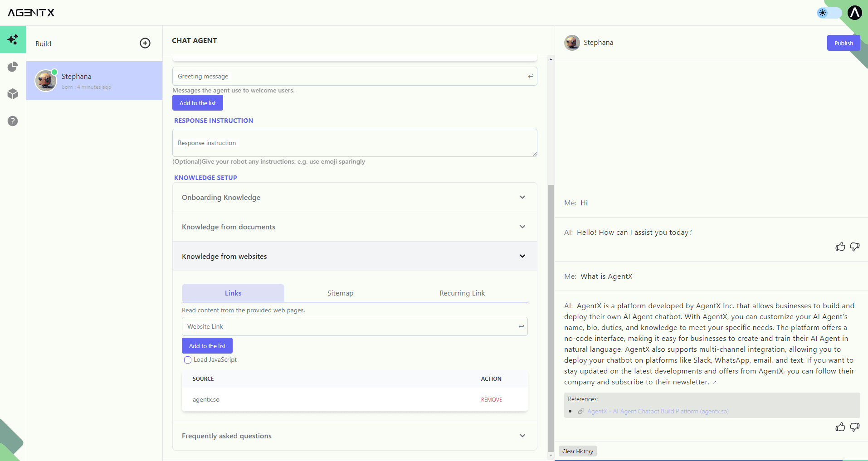Thumbs up the Hello greeting reply

click(x=840, y=247)
